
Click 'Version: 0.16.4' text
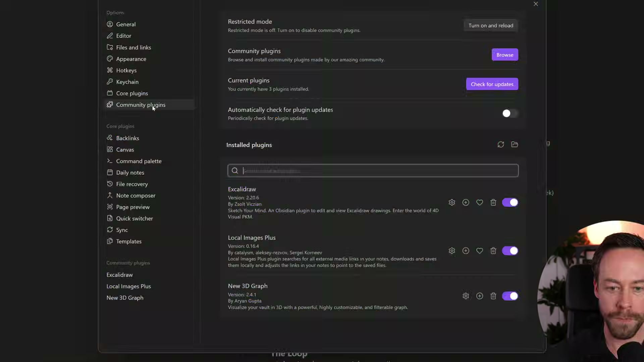click(x=243, y=246)
